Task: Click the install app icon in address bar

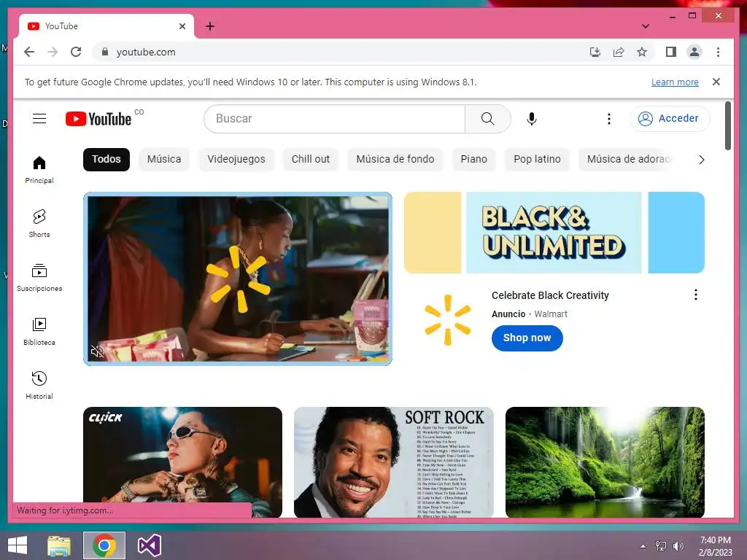Action: [x=595, y=52]
